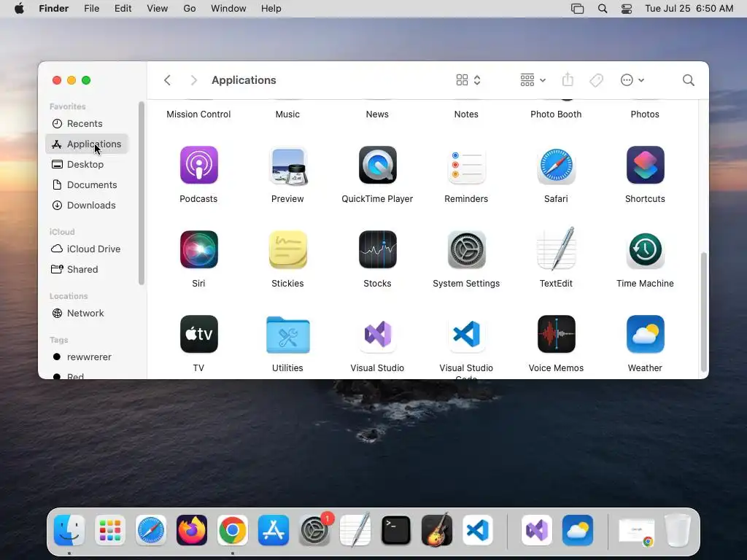Open Launchpad from the Dock

(x=110, y=530)
